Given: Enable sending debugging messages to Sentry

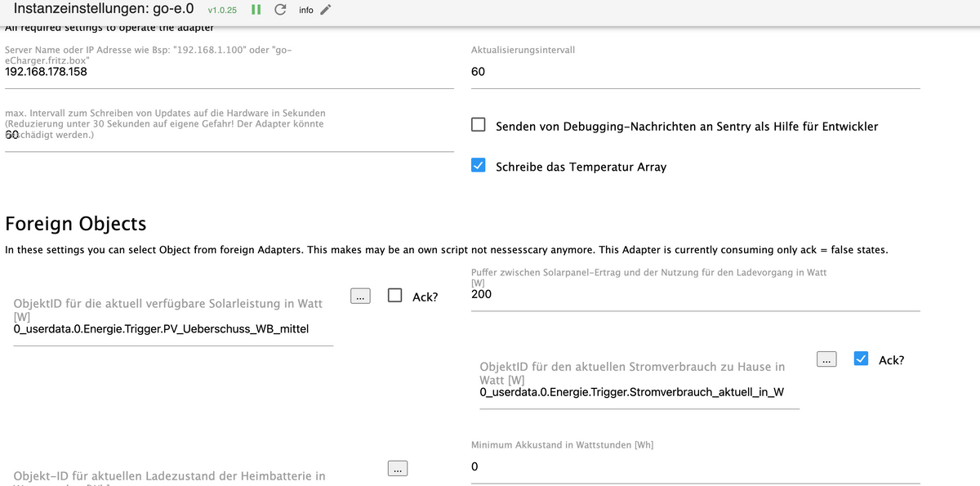Looking at the screenshot, I should click(x=479, y=126).
